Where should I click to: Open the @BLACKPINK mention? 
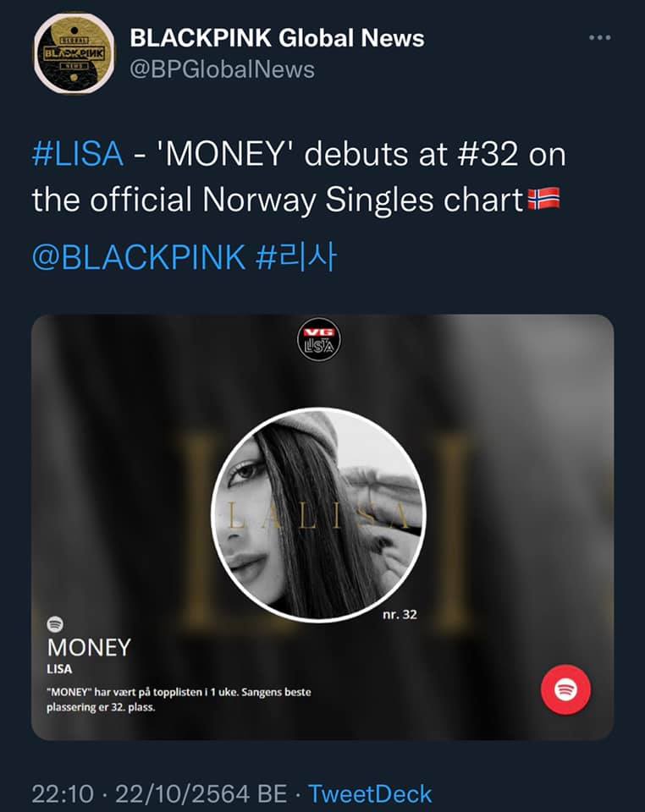[138, 257]
